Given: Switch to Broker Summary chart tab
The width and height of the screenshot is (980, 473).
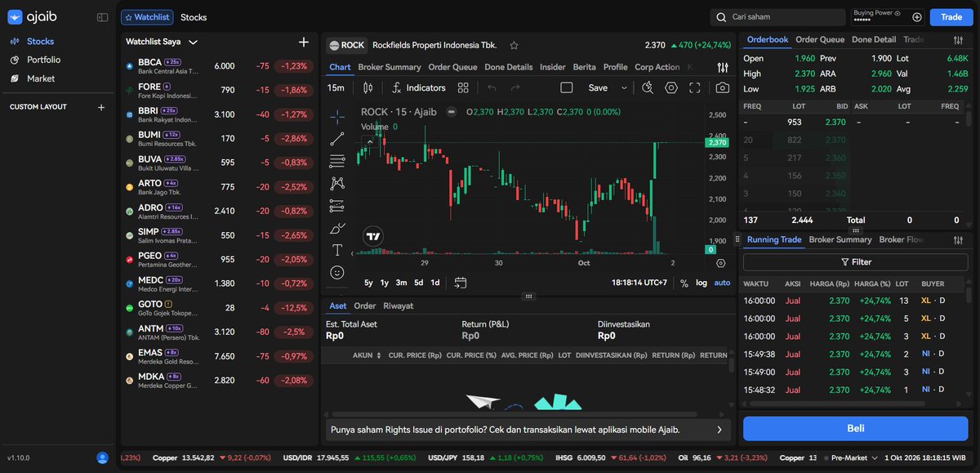Looking at the screenshot, I should coord(390,67).
